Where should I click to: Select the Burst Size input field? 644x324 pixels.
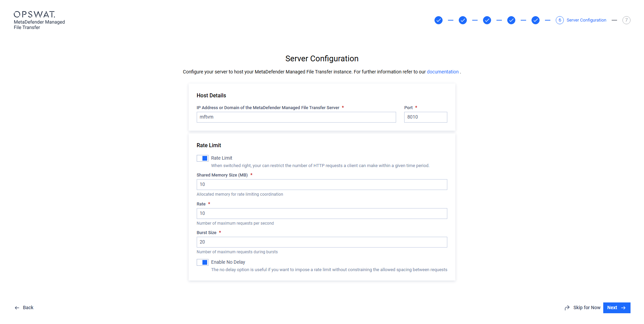click(x=322, y=242)
